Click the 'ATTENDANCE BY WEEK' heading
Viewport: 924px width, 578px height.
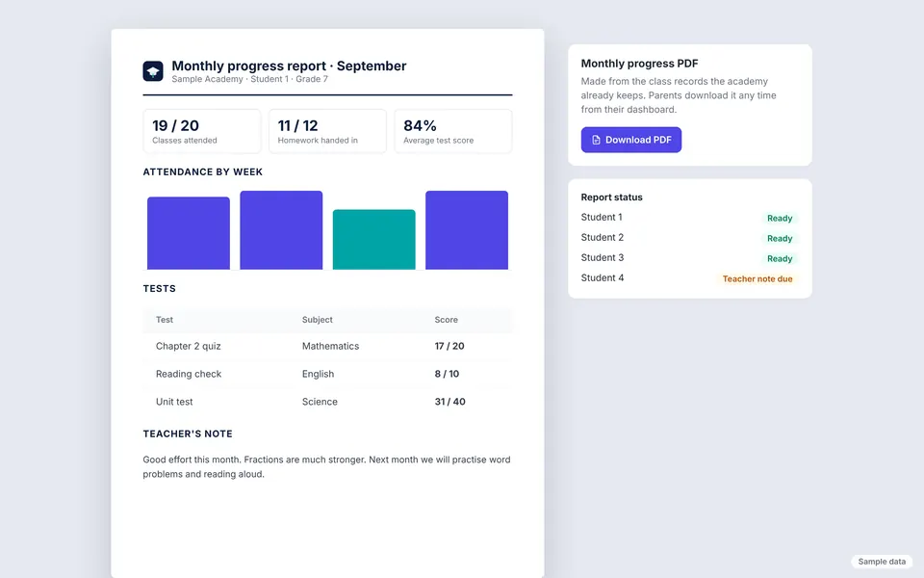[203, 171]
